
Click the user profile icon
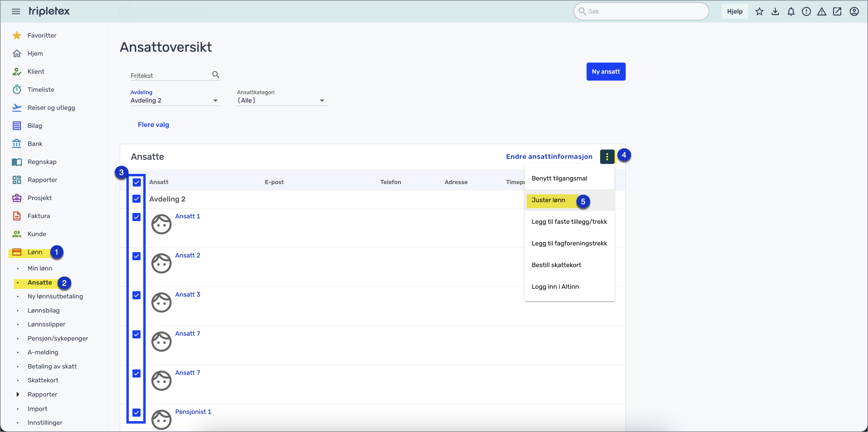(x=854, y=11)
